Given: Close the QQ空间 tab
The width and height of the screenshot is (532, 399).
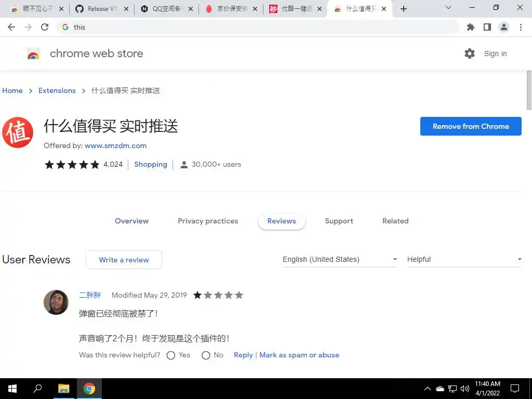Looking at the screenshot, I should [x=191, y=9].
